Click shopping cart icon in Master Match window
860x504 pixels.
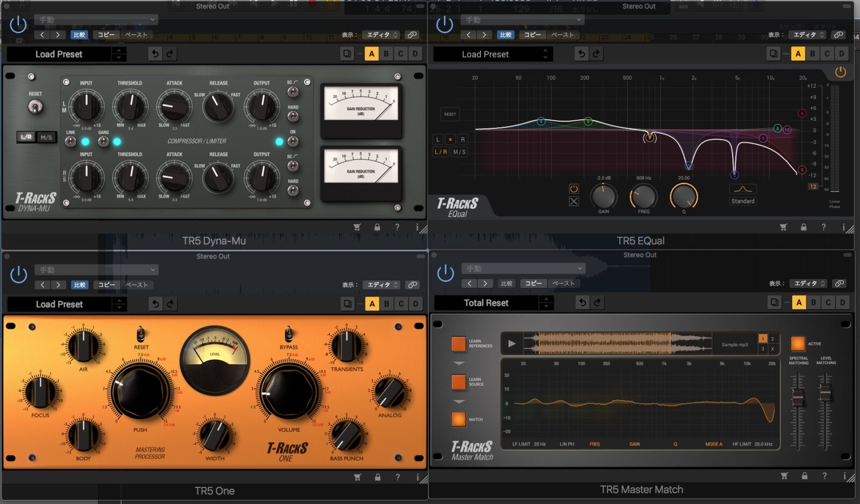tap(784, 476)
